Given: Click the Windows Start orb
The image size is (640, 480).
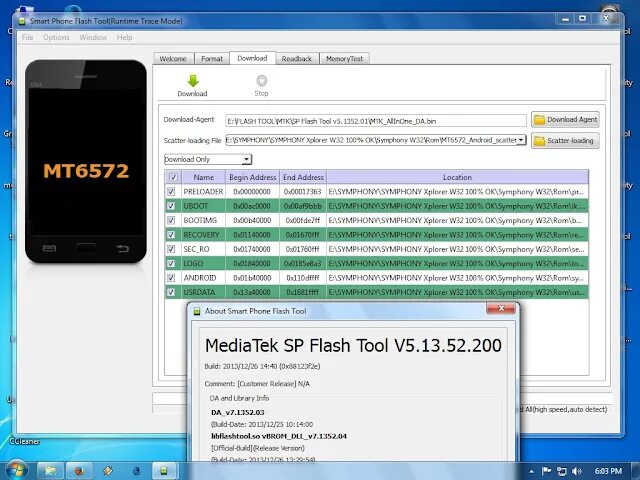Looking at the screenshot, I should click(x=16, y=470).
